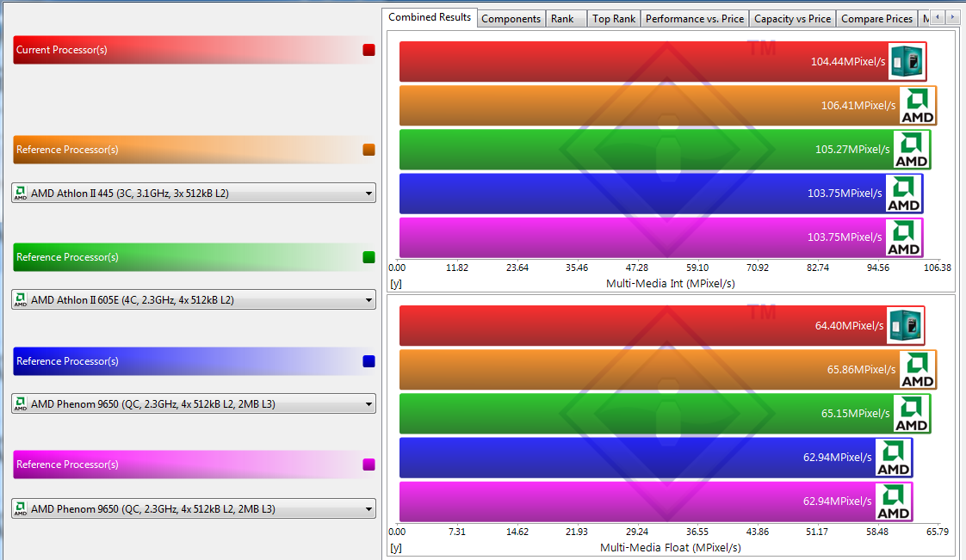Click AMD logo on blue Multi-Media Int bar

(x=903, y=194)
